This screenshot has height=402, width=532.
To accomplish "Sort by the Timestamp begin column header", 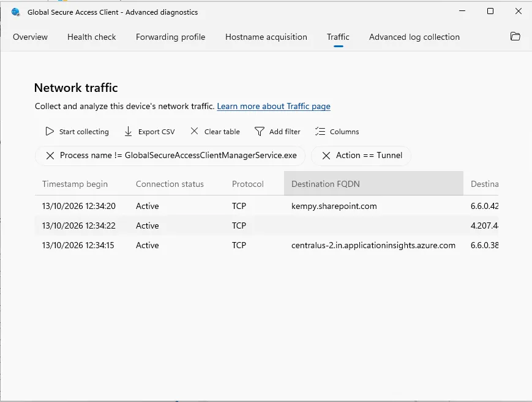I will click(x=75, y=184).
